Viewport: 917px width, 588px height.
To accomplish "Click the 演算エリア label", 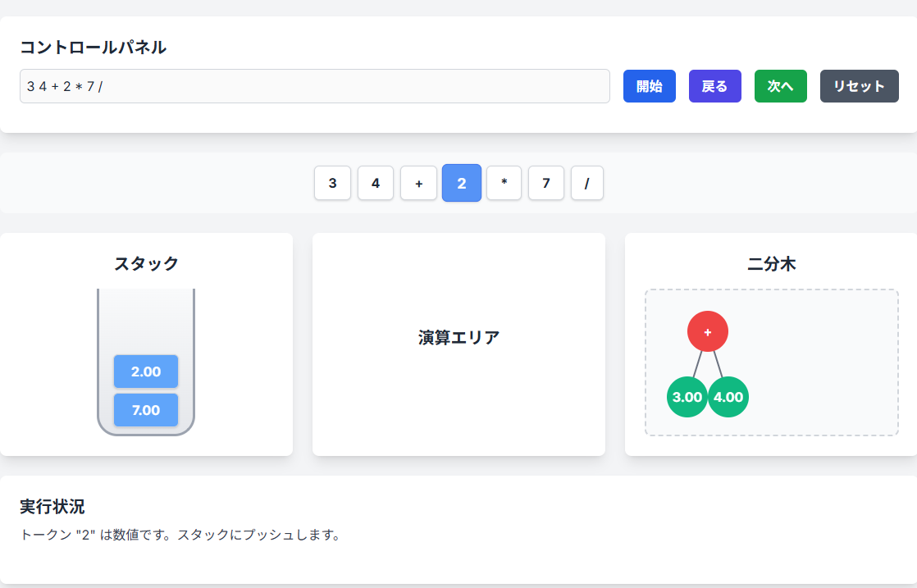I will pos(459,337).
